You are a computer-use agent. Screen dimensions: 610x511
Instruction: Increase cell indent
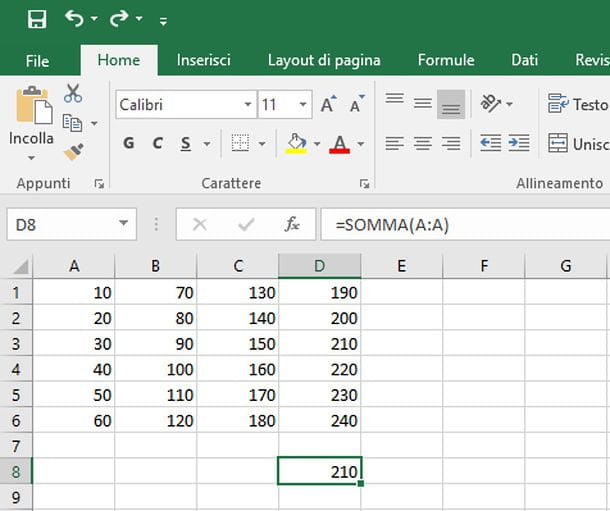(519, 143)
